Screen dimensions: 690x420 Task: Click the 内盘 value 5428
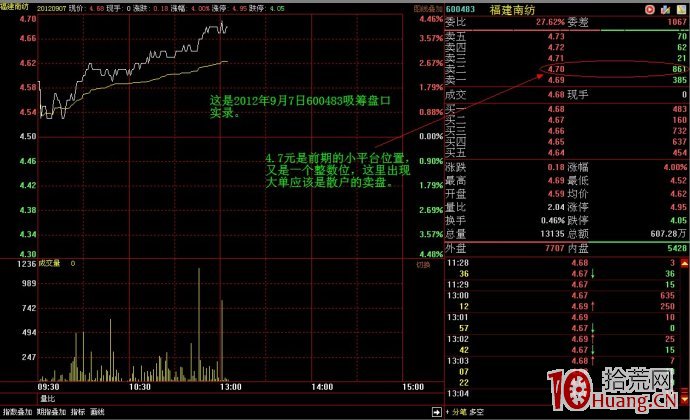pos(677,248)
